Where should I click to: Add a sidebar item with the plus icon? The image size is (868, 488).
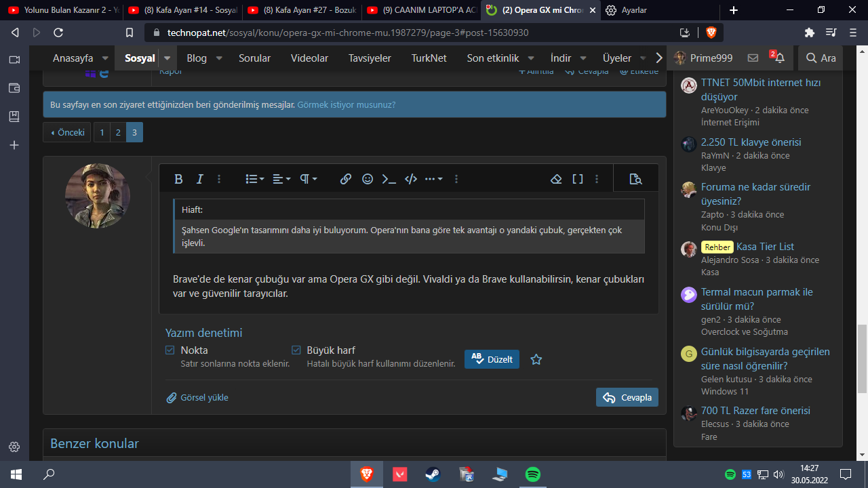pos(14,145)
